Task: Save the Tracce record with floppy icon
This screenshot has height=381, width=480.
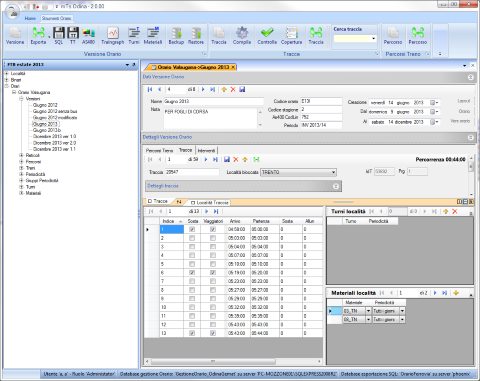Action: pos(227,159)
